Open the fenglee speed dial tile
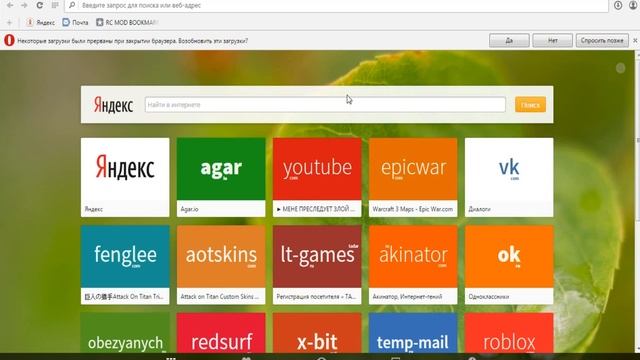This screenshot has height=360, width=640. point(125,265)
